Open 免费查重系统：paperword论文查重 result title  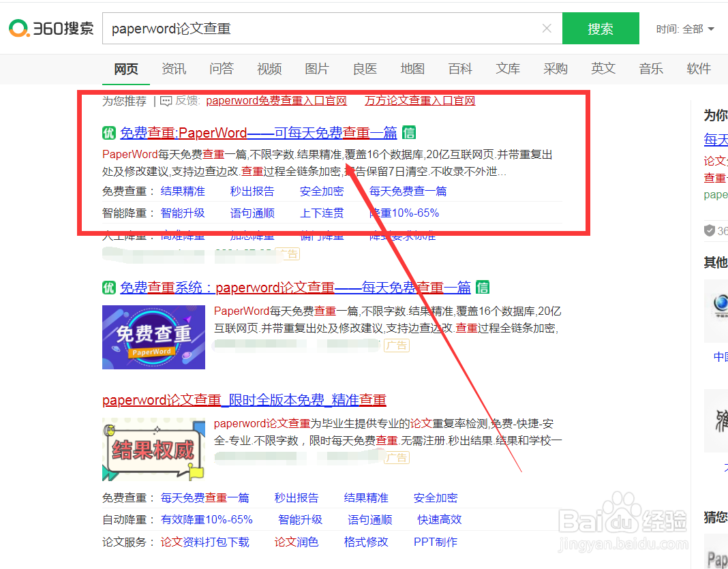(295, 288)
